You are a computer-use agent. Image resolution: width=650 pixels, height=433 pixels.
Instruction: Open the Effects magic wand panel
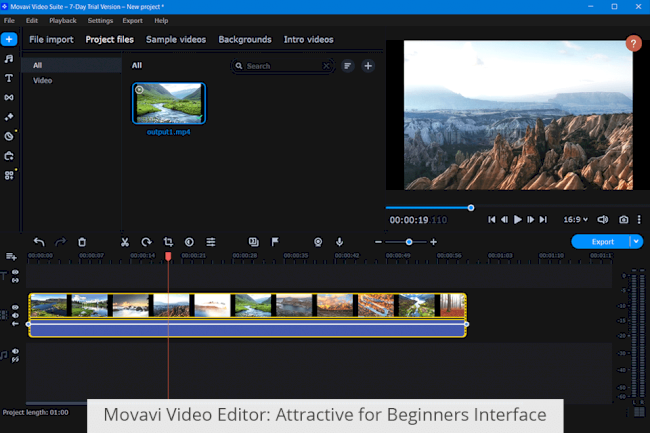click(x=9, y=117)
